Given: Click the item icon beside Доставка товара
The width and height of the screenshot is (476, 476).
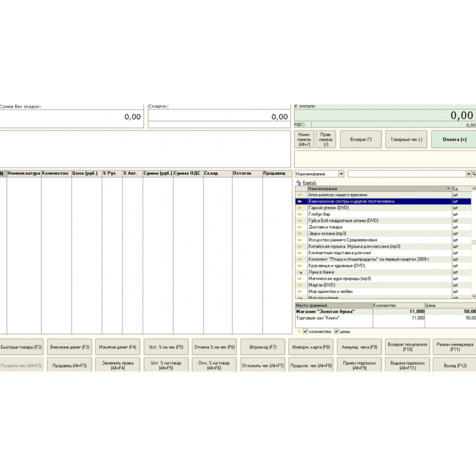Looking at the screenshot, I should point(300,227).
